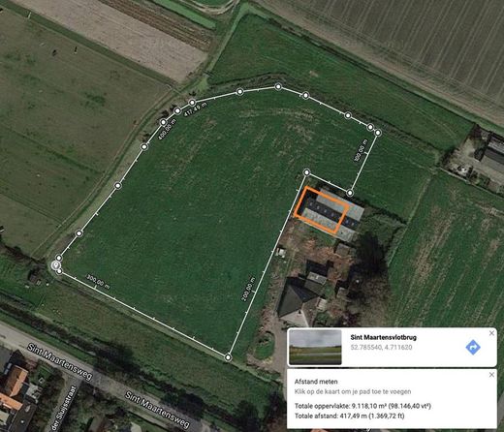
Task: Click the Totale oppervlakte result text
Action: (362, 406)
